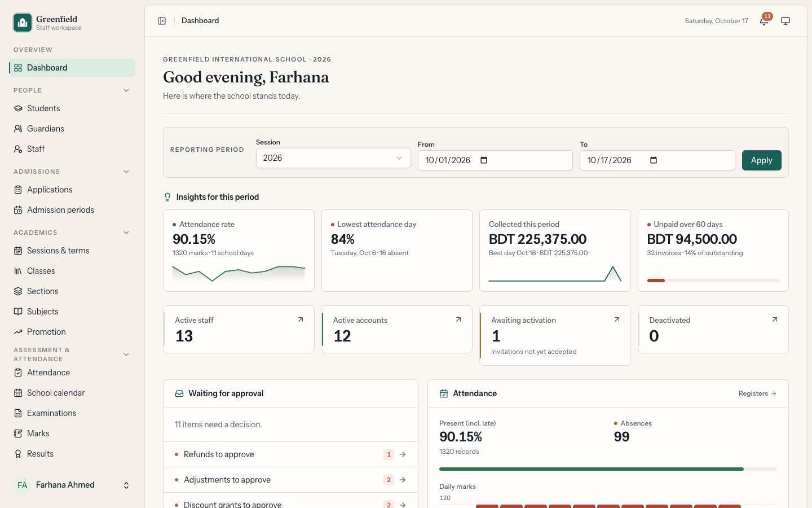812x508 pixels.
Task: Click the Dashboard breadcrumb text
Action: pos(200,21)
